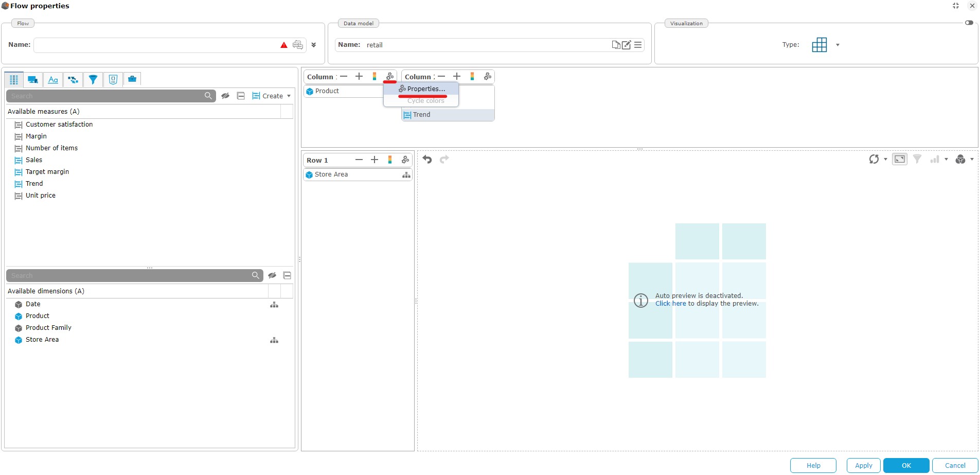Add an item with Row 1 plus icon
The image size is (980, 475).
[375, 160]
